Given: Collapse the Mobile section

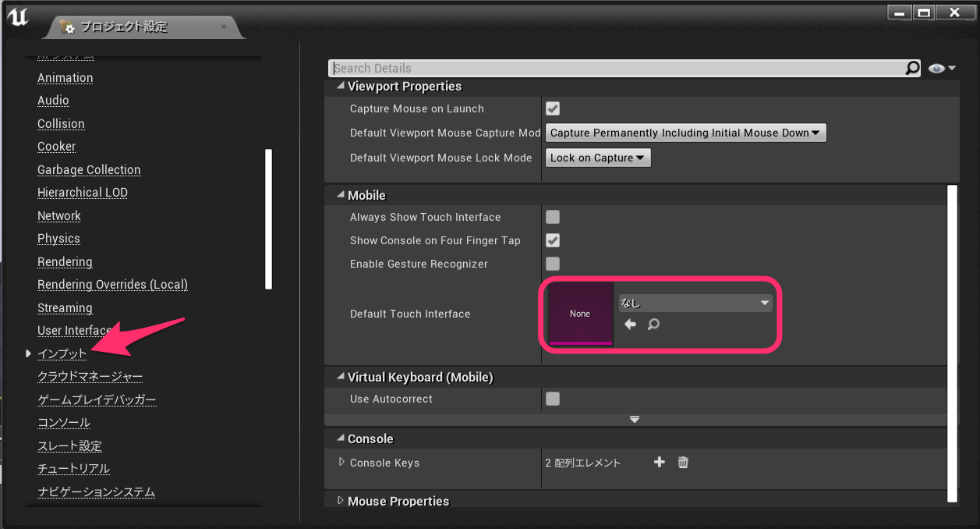Looking at the screenshot, I should [x=340, y=195].
